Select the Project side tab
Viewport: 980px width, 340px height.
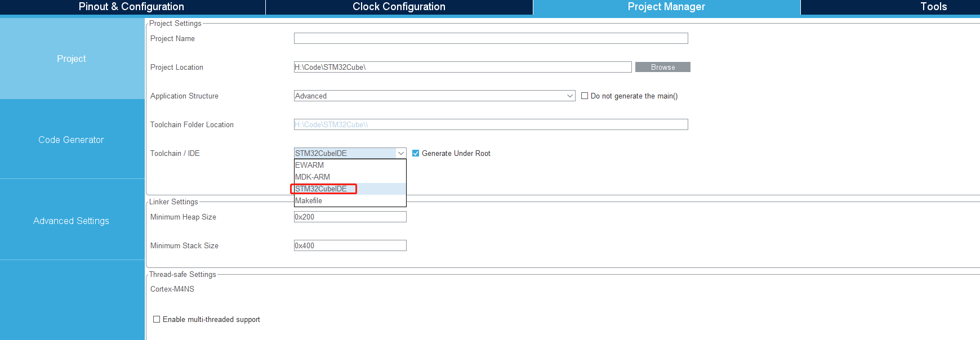72,59
